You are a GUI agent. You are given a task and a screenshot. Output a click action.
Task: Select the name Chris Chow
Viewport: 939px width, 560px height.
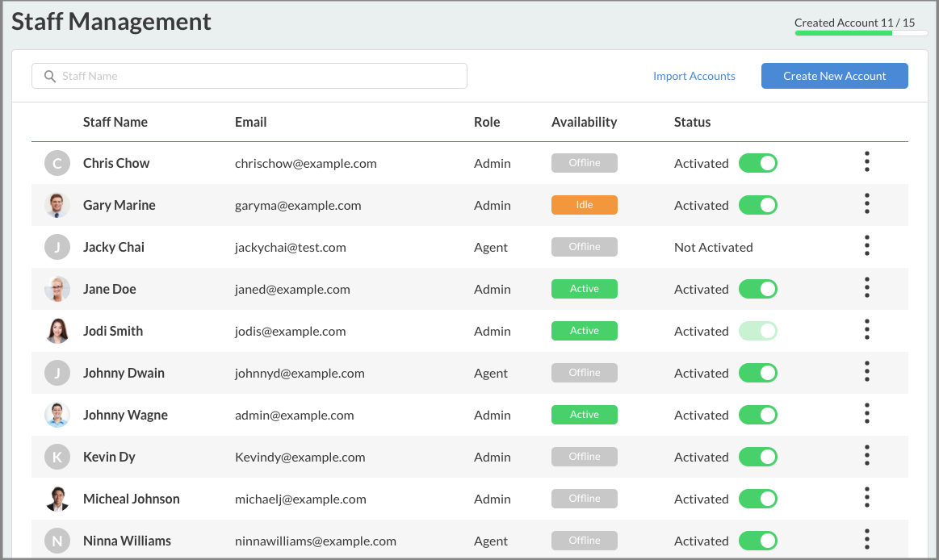coord(116,163)
